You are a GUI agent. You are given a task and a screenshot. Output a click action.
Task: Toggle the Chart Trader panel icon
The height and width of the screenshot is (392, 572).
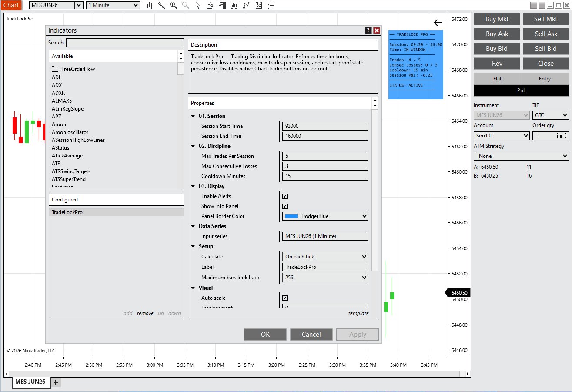coord(222,5)
